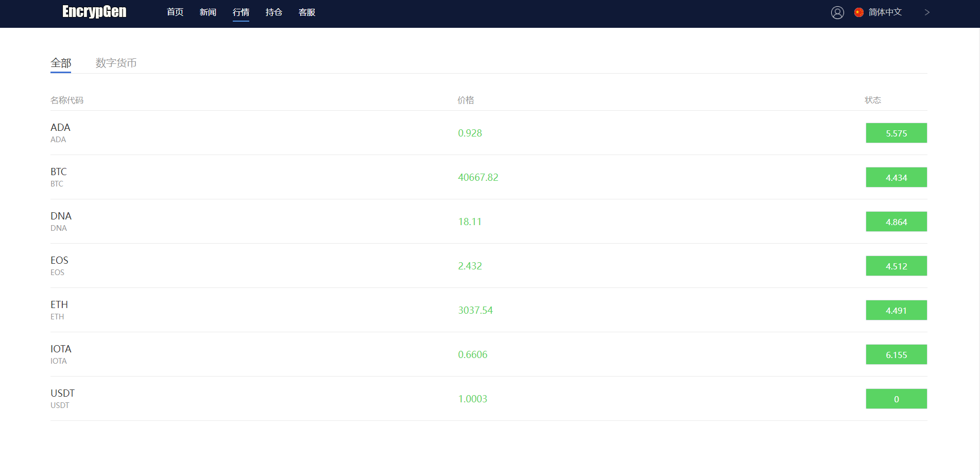
Task: Select the 全部 tab
Action: coord(61,63)
